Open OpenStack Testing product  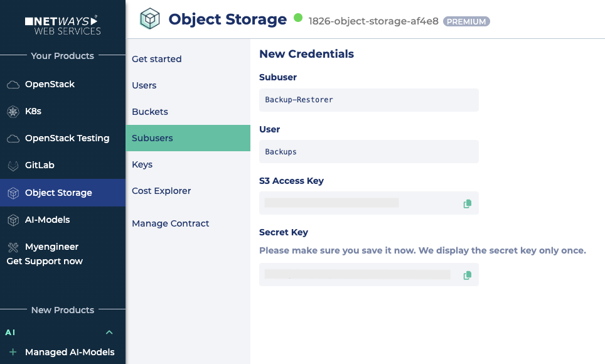pyautogui.click(x=67, y=138)
